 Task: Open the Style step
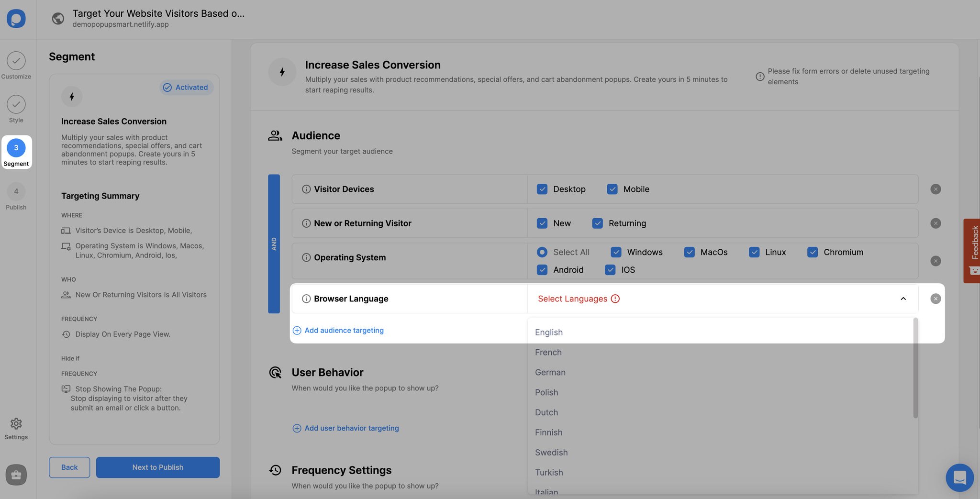tap(16, 109)
